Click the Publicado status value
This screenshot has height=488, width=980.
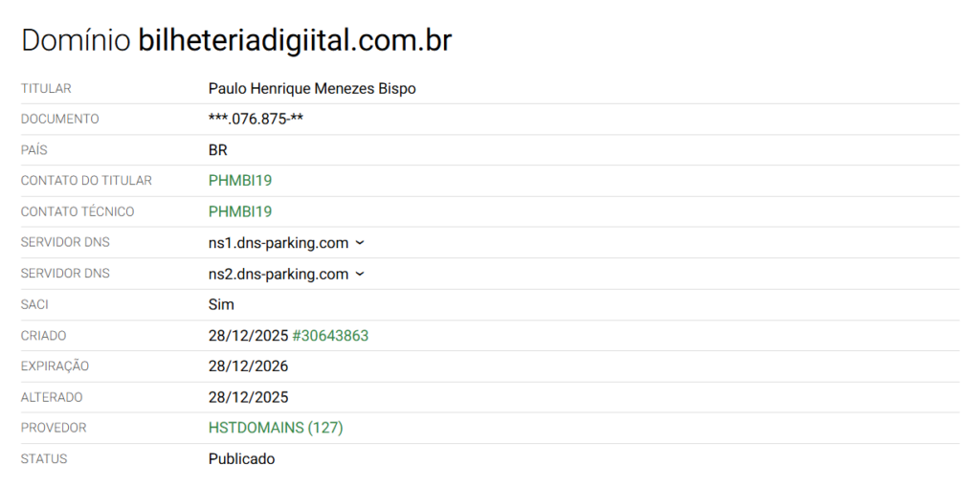tap(241, 459)
